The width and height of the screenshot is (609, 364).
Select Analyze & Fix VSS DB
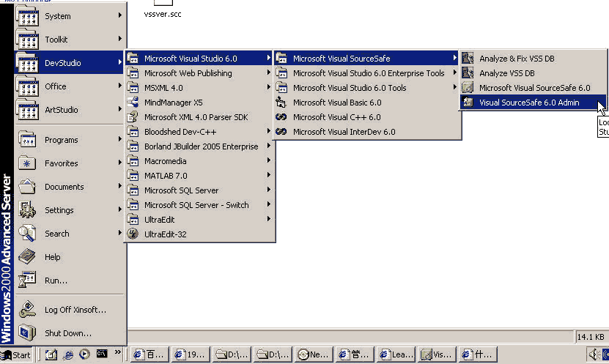533,59
